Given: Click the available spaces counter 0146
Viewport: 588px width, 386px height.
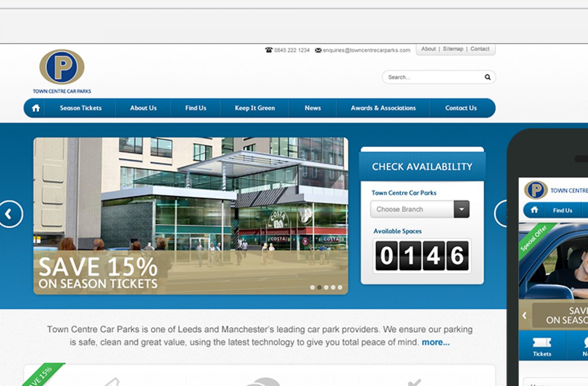Looking at the screenshot, I should [422, 256].
